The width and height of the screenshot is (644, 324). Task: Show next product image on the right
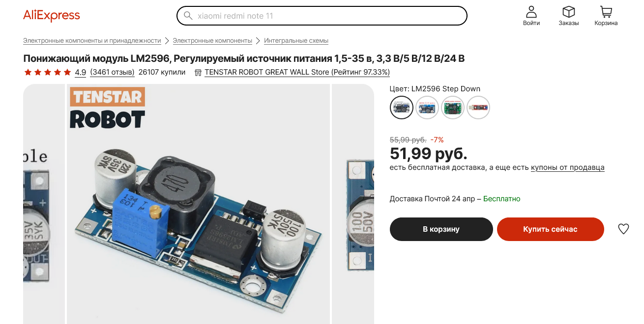click(x=352, y=204)
